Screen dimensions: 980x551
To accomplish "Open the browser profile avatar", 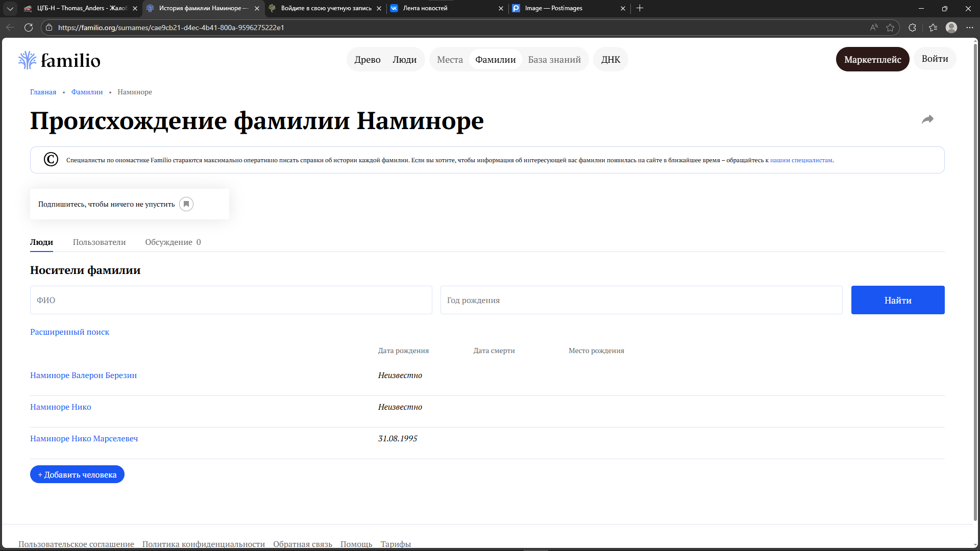I will [x=951, y=28].
